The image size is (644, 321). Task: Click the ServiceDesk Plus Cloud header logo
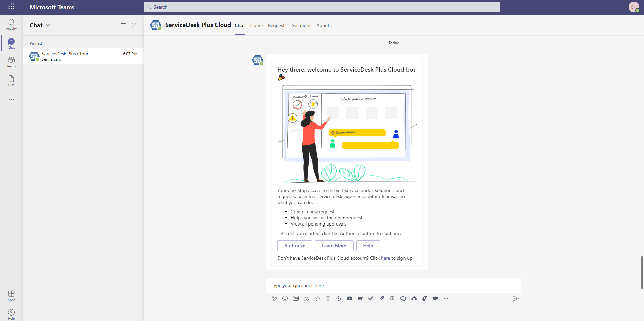tap(156, 25)
